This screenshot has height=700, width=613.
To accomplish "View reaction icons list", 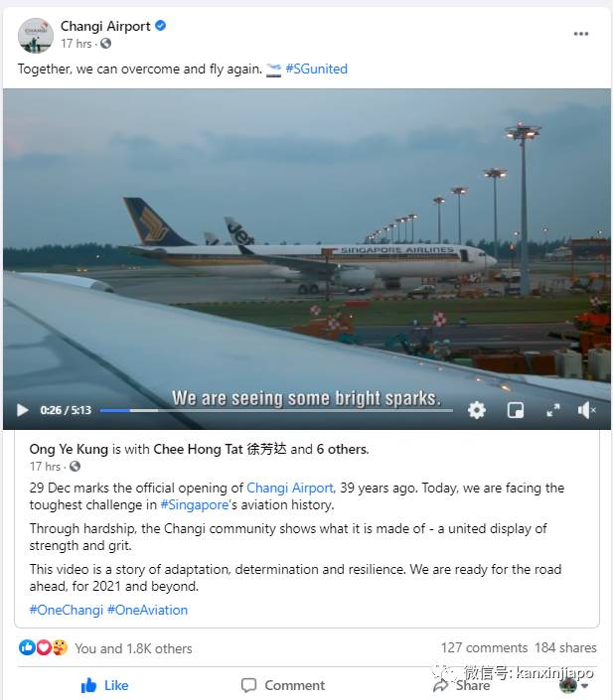I will [x=44, y=648].
